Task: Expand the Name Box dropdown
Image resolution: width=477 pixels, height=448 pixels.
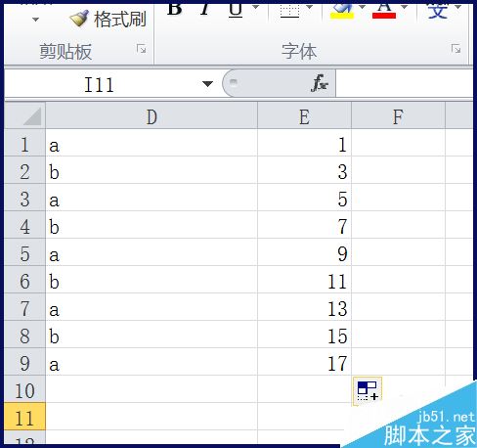Action: (207, 84)
